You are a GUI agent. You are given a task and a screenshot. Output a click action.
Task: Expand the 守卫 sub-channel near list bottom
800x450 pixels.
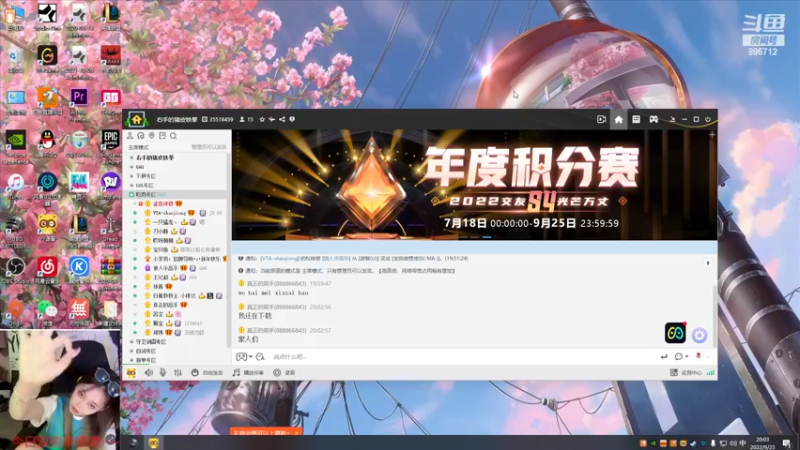[x=132, y=342]
